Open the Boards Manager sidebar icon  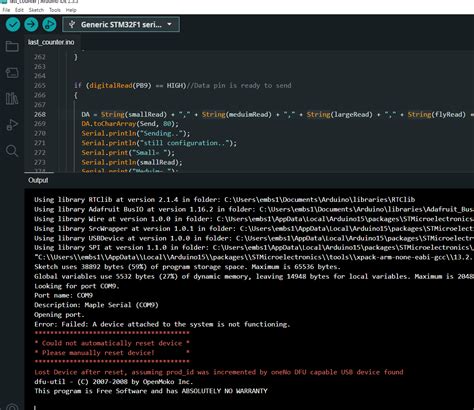coord(12,73)
